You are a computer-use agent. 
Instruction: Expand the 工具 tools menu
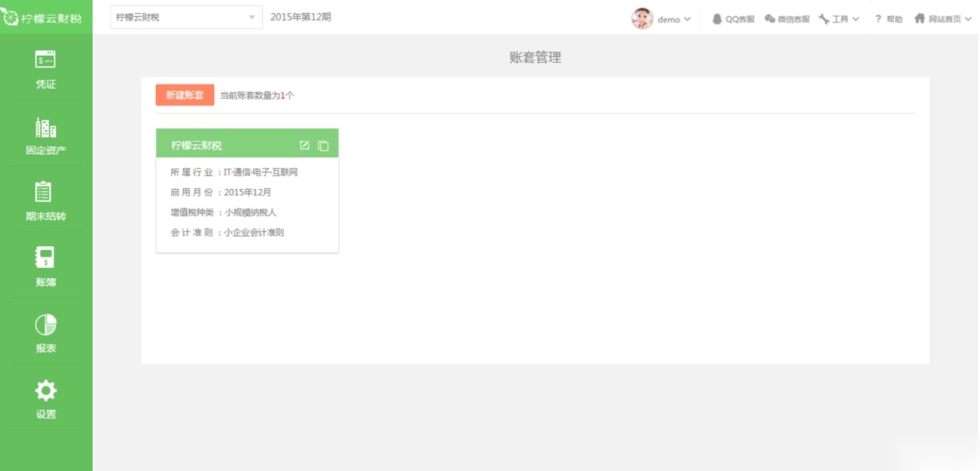click(839, 19)
